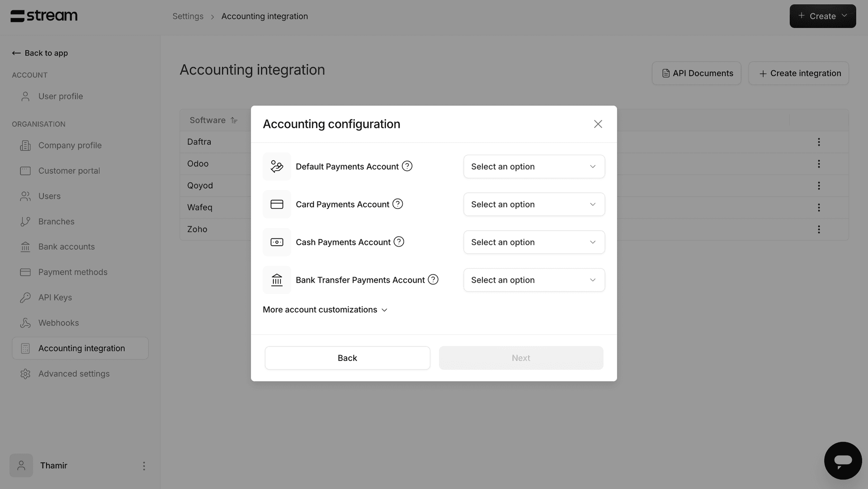Open the three-dot menu for Daftra row
Image resolution: width=868 pixels, height=489 pixels.
point(819,142)
